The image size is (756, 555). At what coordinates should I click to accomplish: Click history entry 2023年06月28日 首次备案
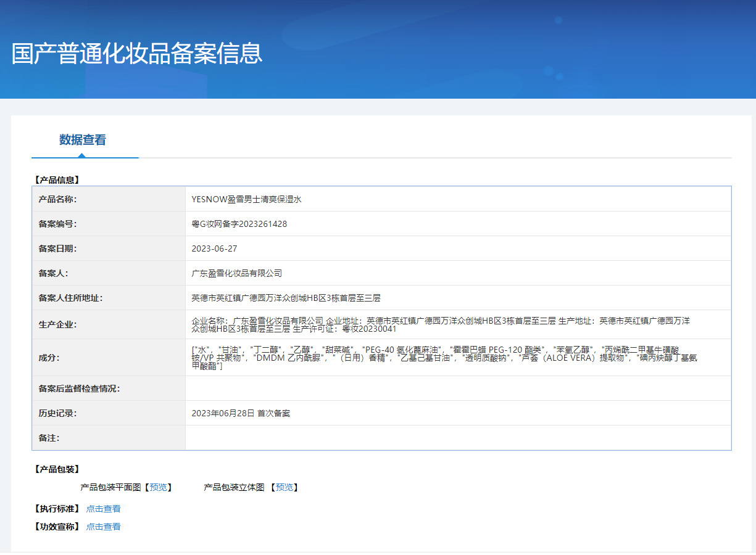[241, 413]
